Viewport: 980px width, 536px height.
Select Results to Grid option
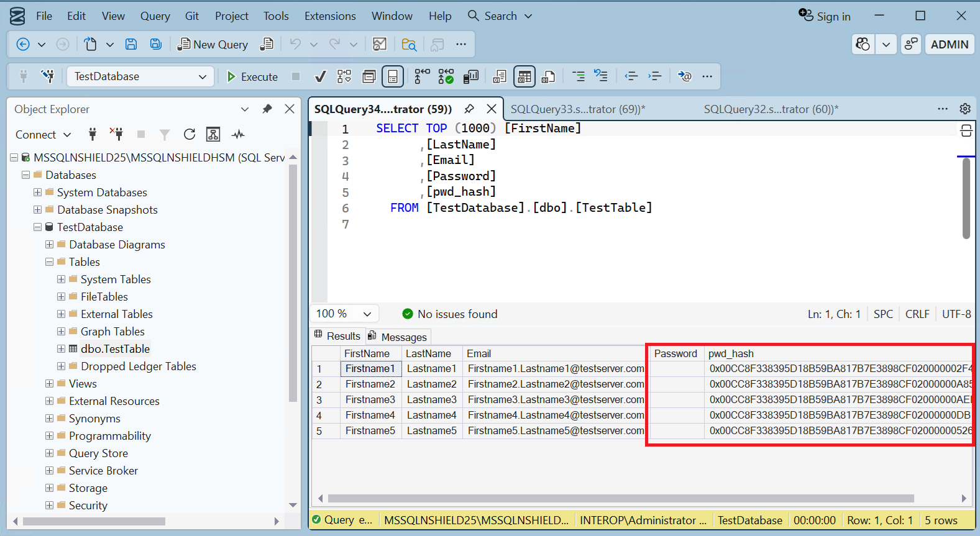pos(524,76)
